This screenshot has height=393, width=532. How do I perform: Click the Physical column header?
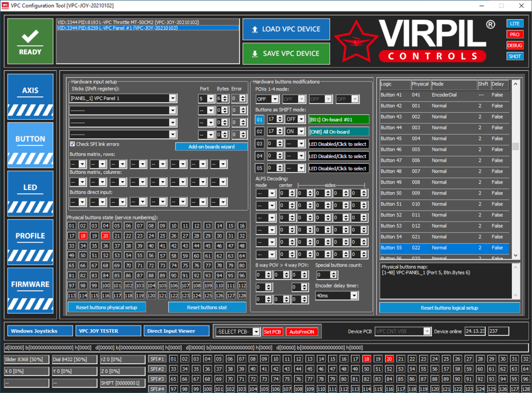[x=420, y=84]
